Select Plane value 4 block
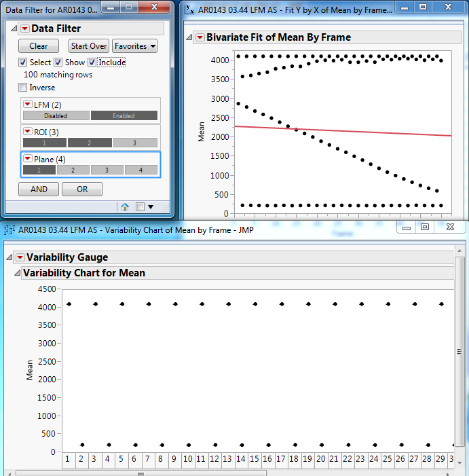The image size is (469, 476). tap(141, 170)
